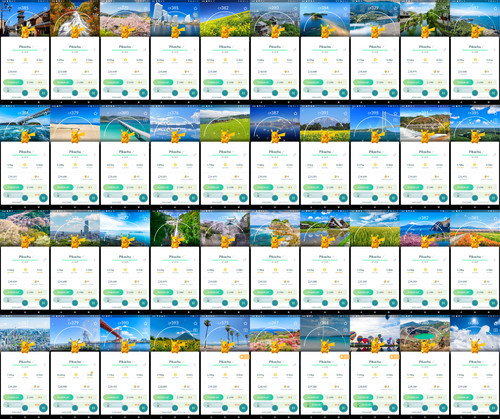This screenshot has width=500, height=419.
Task: Close the azalea flower coast Pikachu card
Action: coord(275,408)
